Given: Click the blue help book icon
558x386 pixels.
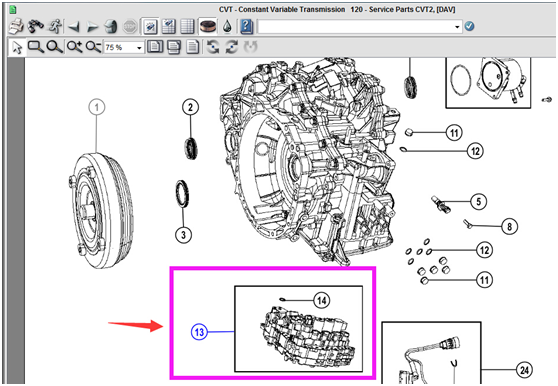Looking at the screenshot, I should pos(247,26).
